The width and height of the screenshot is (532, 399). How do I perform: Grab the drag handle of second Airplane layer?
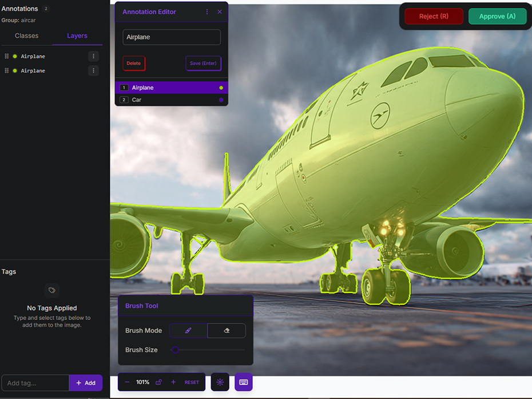click(7, 70)
